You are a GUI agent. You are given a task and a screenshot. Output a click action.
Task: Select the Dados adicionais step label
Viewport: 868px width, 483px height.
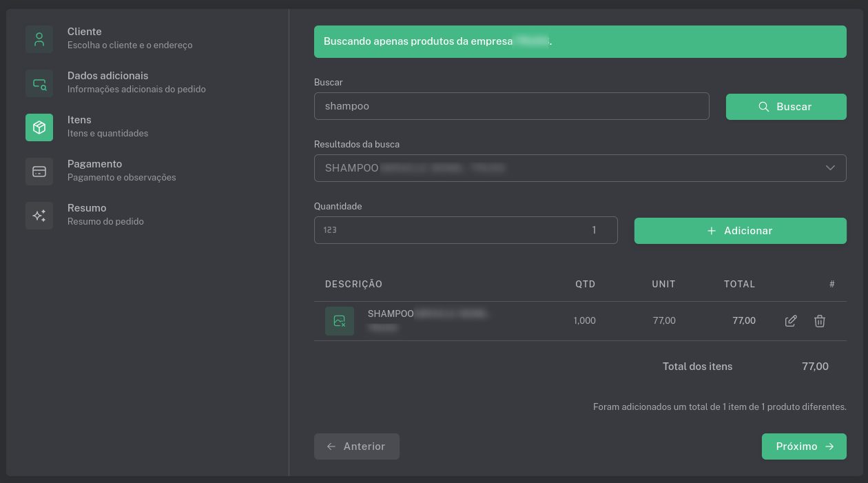tap(107, 76)
